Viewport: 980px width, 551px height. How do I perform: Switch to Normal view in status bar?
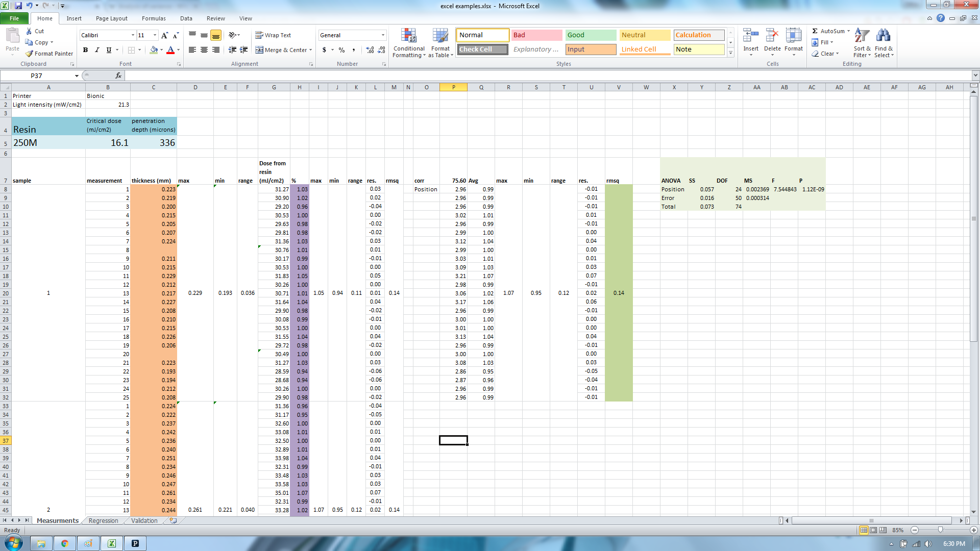[864, 530]
